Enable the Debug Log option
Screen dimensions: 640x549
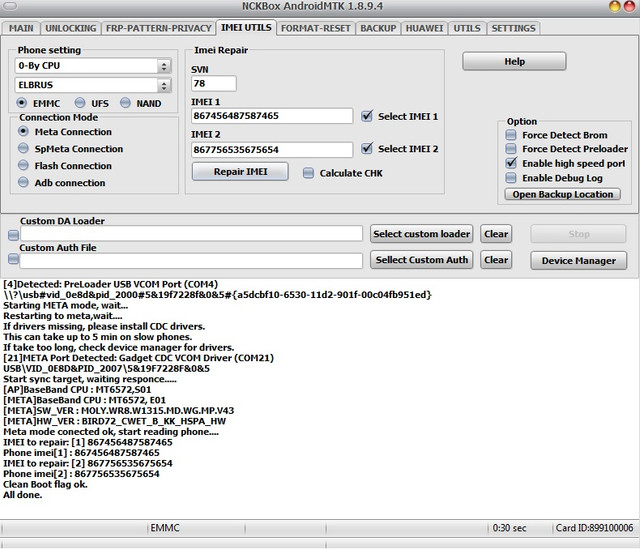511,178
